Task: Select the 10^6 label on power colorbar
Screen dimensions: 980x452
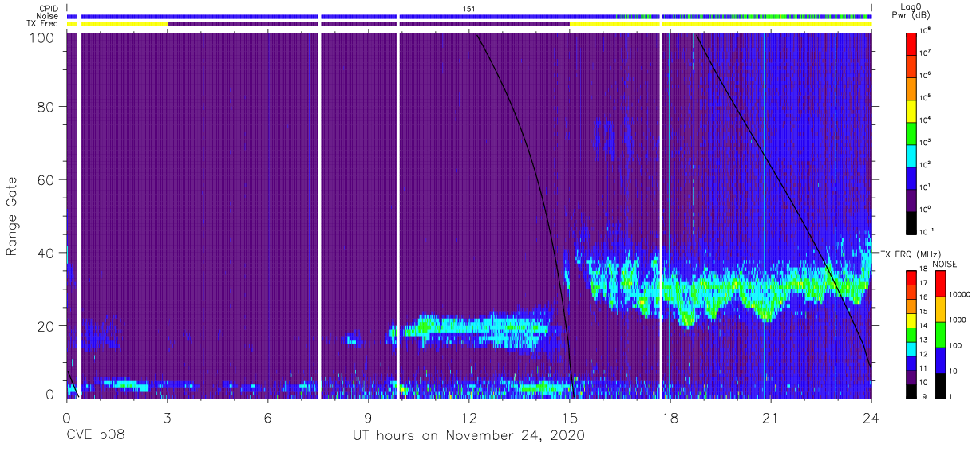Action: 926,75
